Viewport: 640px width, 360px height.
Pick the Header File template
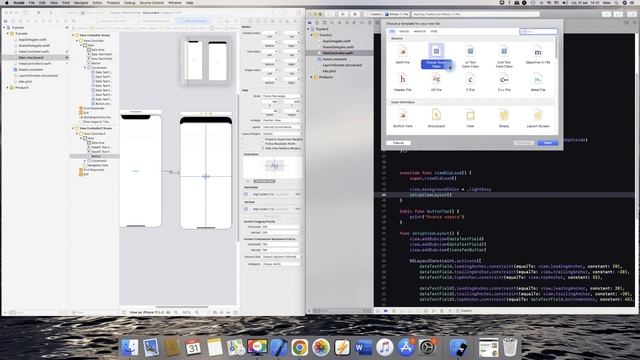coord(402,82)
